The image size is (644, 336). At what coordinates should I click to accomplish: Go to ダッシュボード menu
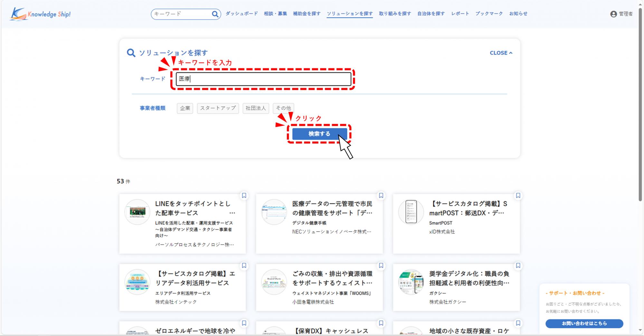[x=241, y=14]
